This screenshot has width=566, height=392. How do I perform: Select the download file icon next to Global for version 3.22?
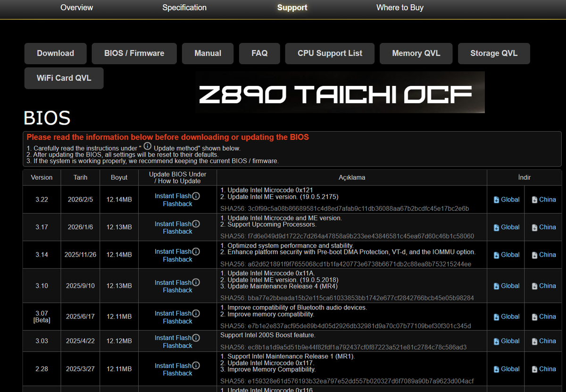tap(497, 199)
